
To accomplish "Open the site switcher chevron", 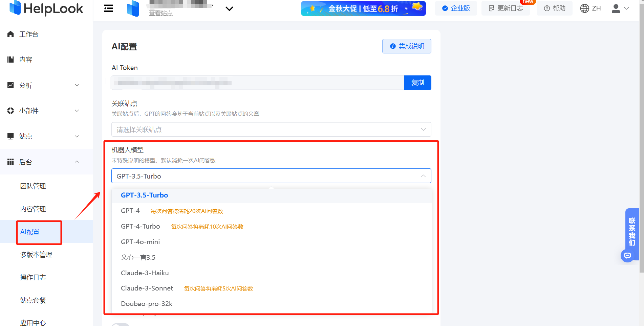I will 229,9.
